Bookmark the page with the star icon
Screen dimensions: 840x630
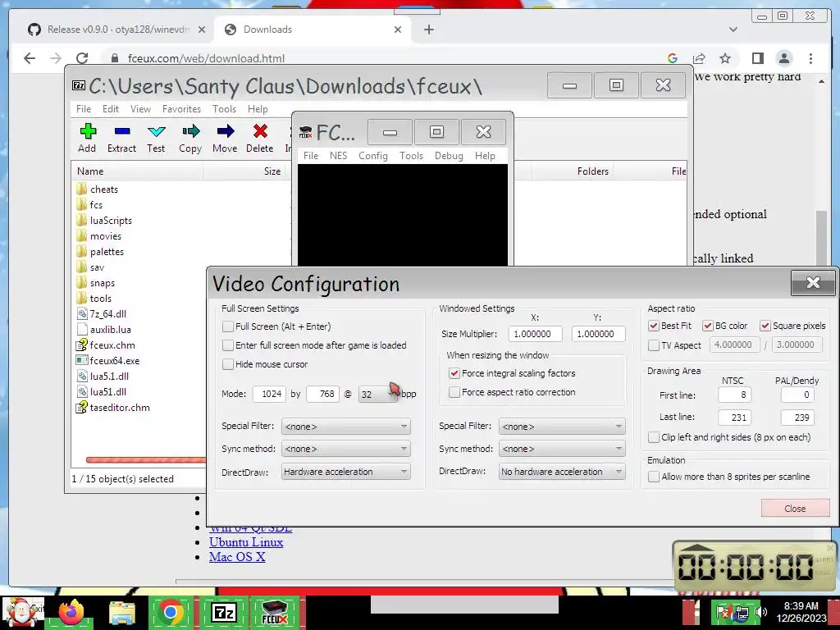(x=725, y=58)
